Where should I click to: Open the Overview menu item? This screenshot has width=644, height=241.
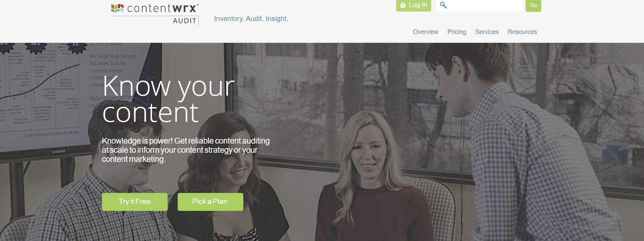click(425, 32)
